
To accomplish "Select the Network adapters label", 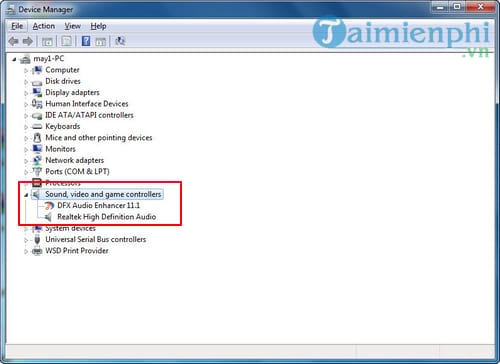I will pos(75,160).
